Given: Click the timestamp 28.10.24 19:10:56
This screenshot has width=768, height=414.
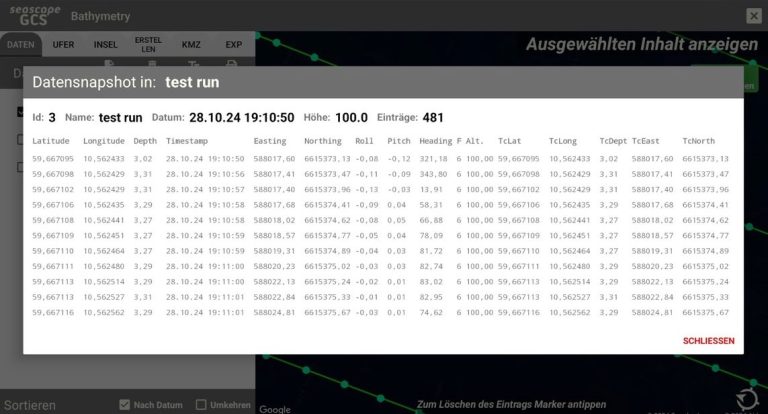Looking at the screenshot, I should coord(205,174).
